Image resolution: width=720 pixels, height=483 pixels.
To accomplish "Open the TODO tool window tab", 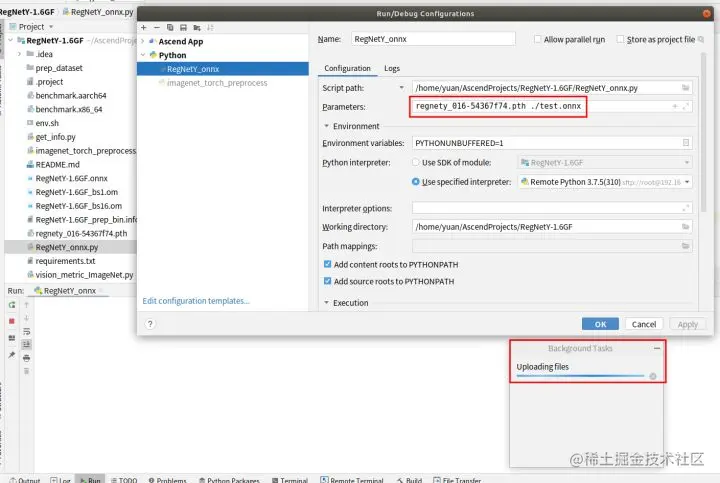I will click(124, 480).
